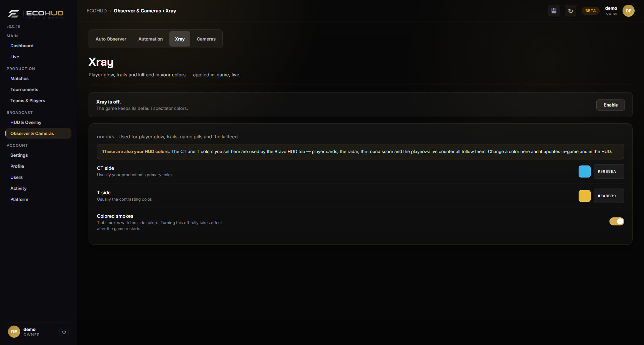Click the 'Xray is off.' status text
644x345 pixels.
(108, 102)
